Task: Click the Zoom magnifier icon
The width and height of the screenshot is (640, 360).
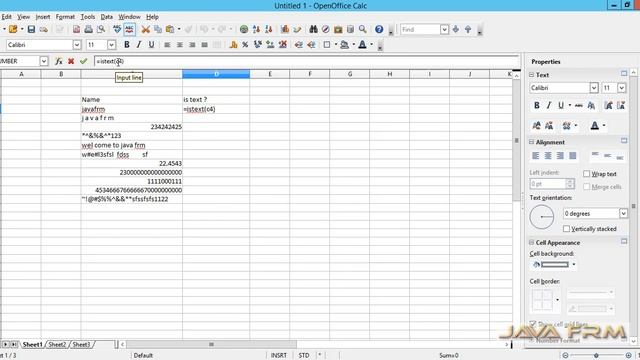Action: pos(362,29)
